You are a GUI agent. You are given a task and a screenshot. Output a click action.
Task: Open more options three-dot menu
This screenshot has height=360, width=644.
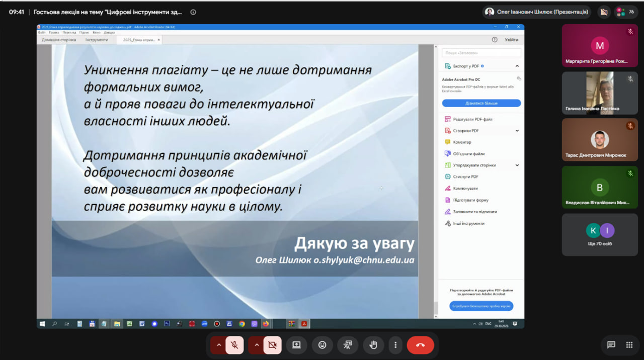[x=395, y=345]
